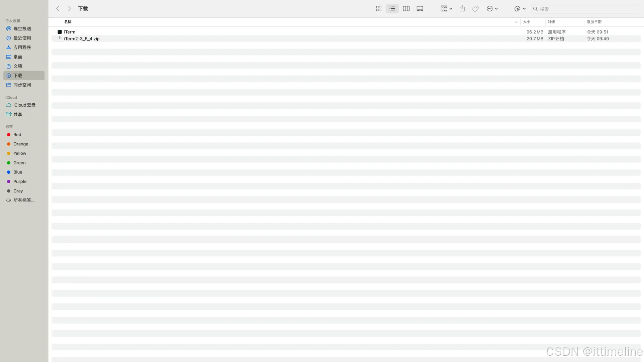The height and width of the screenshot is (362, 644).
Task: Select iCloud Drive in the sidebar
Action: pos(24,105)
